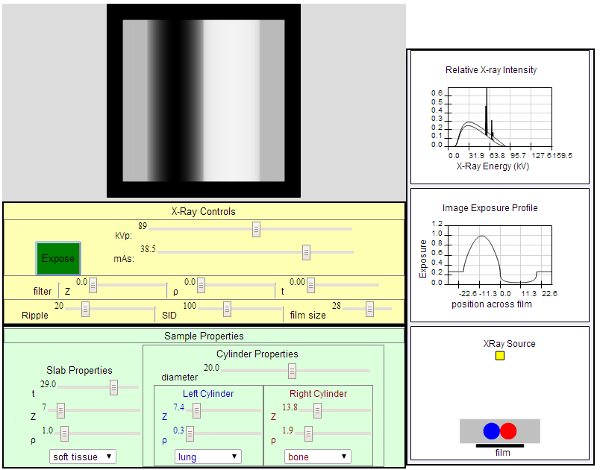Open the slab material dropdown showing soft tissue
Screen dimensions: 600x470
[83, 456]
